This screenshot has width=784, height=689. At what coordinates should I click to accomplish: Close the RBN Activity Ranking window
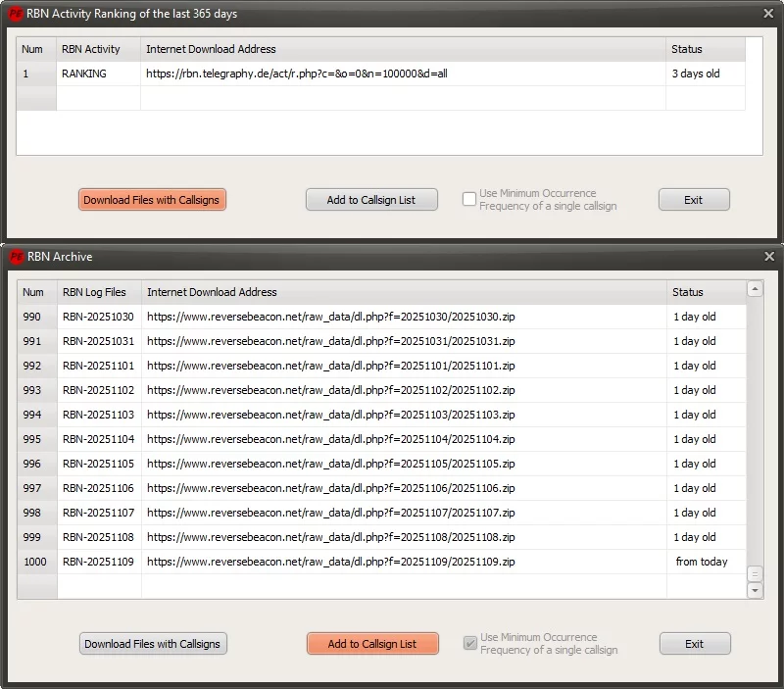(x=767, y=14)
